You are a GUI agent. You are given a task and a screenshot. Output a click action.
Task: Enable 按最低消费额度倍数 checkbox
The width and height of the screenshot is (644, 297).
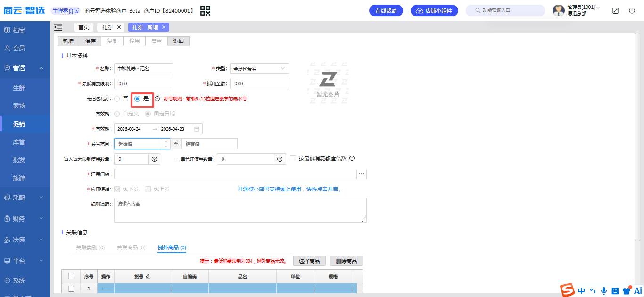pyautogui.click(x=293, y=158)
